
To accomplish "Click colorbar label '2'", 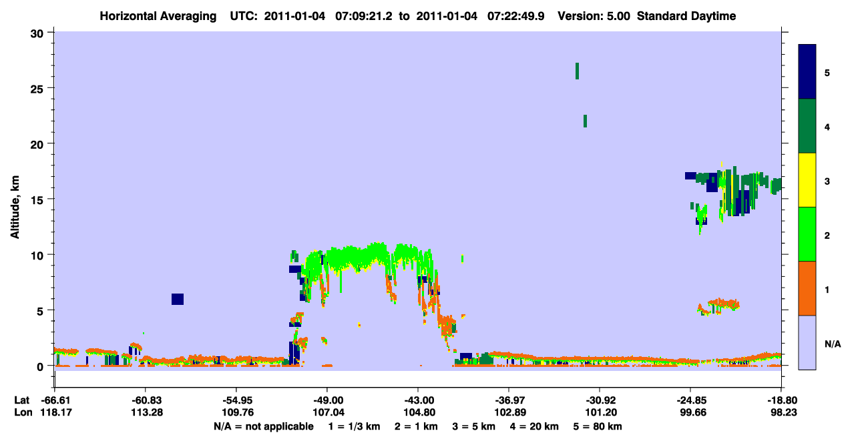I will (828, 234).
